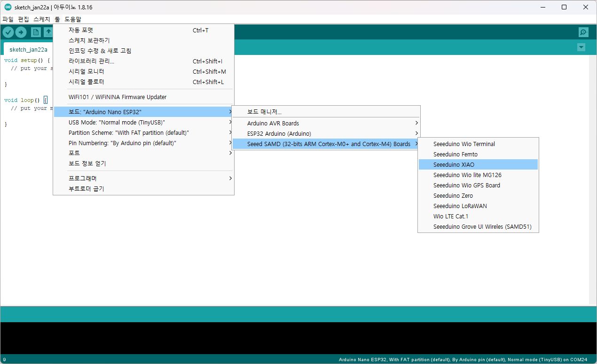Select the sketch_jan22a tab
This screenshot has height=364, width=597.
click(x=29, y=49)
